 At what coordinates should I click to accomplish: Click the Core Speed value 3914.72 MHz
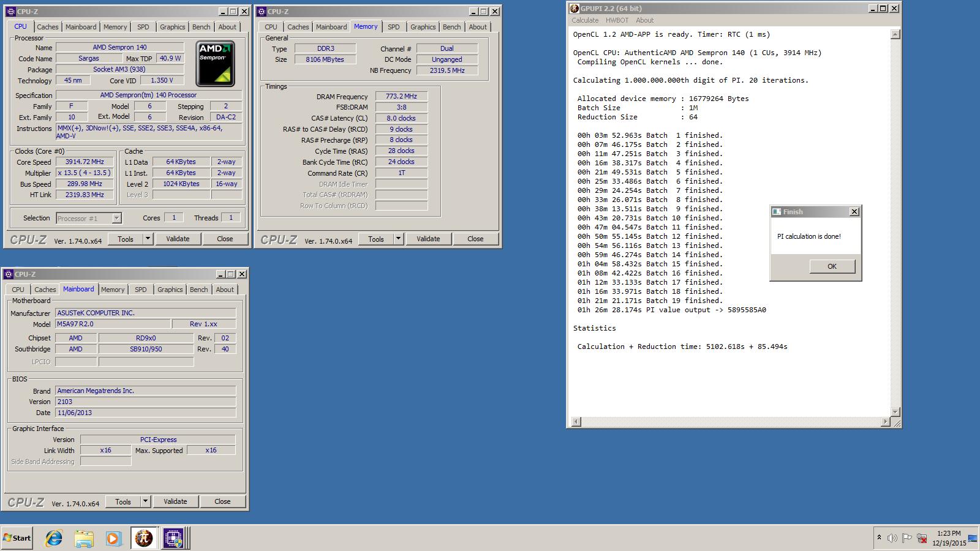click(x=85, y=162)
